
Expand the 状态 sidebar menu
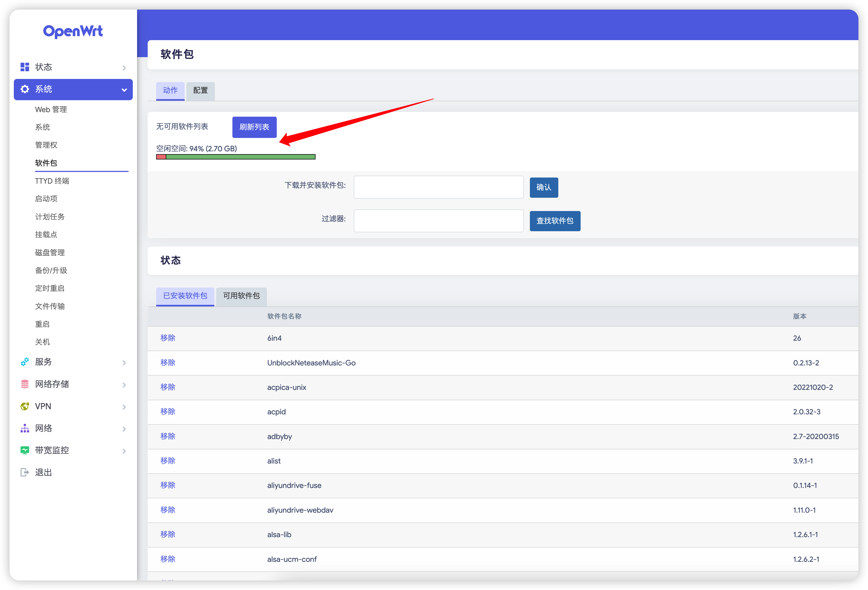coord(124,68)
